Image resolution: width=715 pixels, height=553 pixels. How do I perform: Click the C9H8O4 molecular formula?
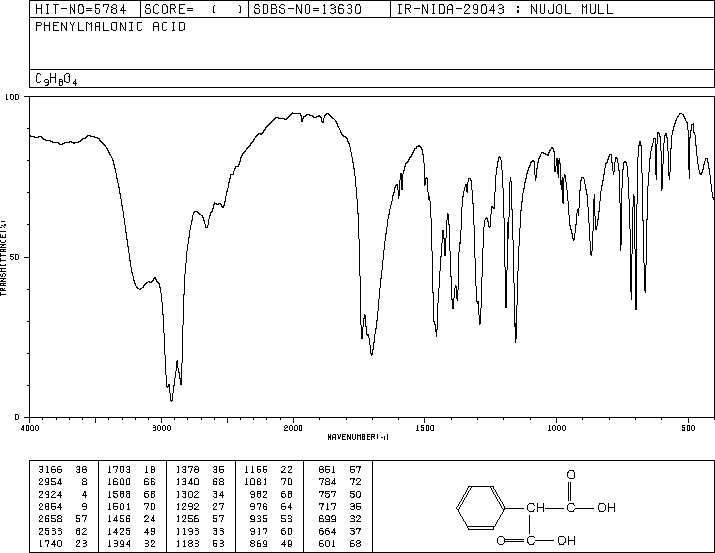click(56, 79)
